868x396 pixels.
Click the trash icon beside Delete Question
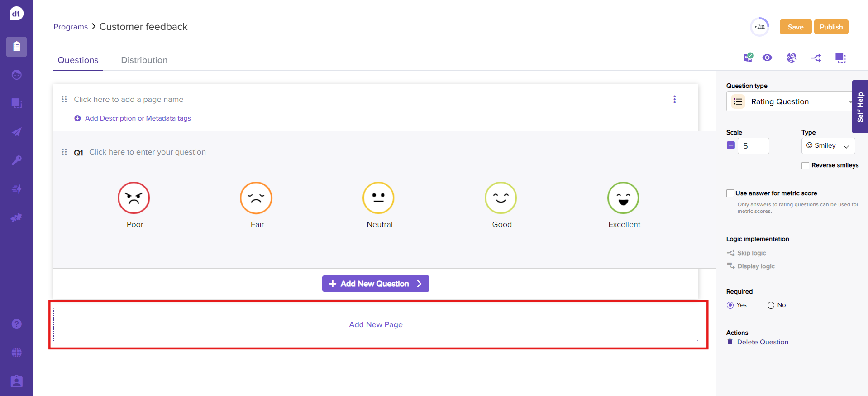tap(730, 342)
